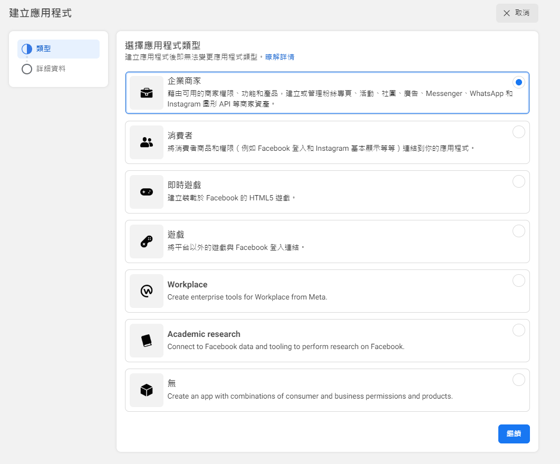Select the 消費者 radio button
This screenshot has width=560, height=464.
(x=519, y=132)
